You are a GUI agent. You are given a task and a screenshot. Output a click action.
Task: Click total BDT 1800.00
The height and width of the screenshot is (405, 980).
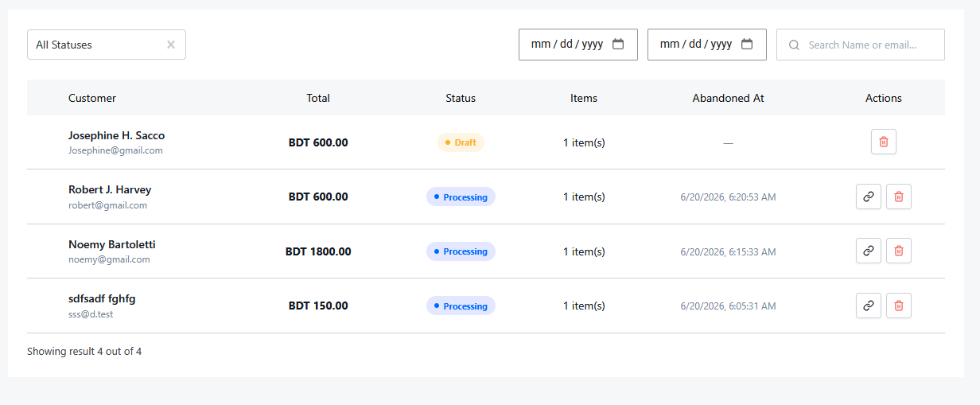(x=318, y=251)
